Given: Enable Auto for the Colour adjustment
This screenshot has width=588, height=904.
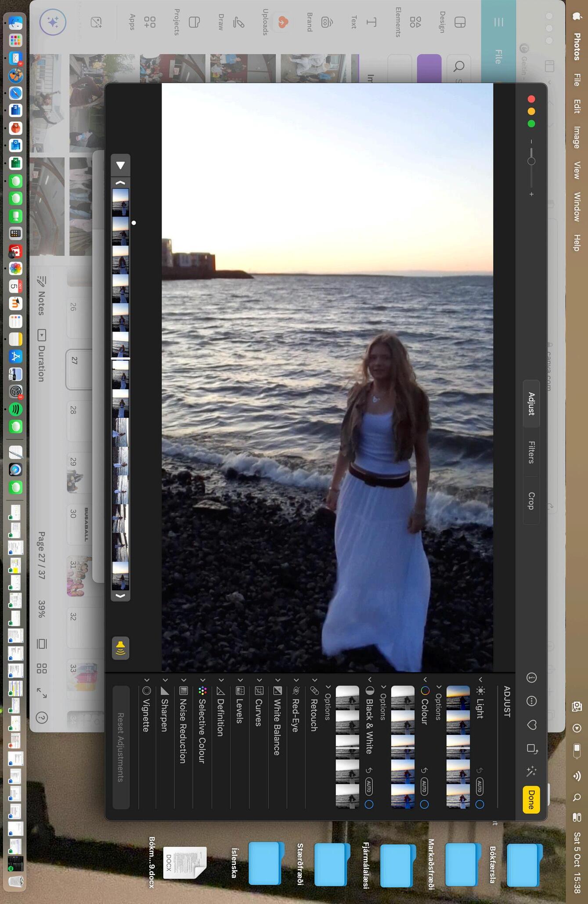Looking at the screenshot, I should [x=424, y=786].
